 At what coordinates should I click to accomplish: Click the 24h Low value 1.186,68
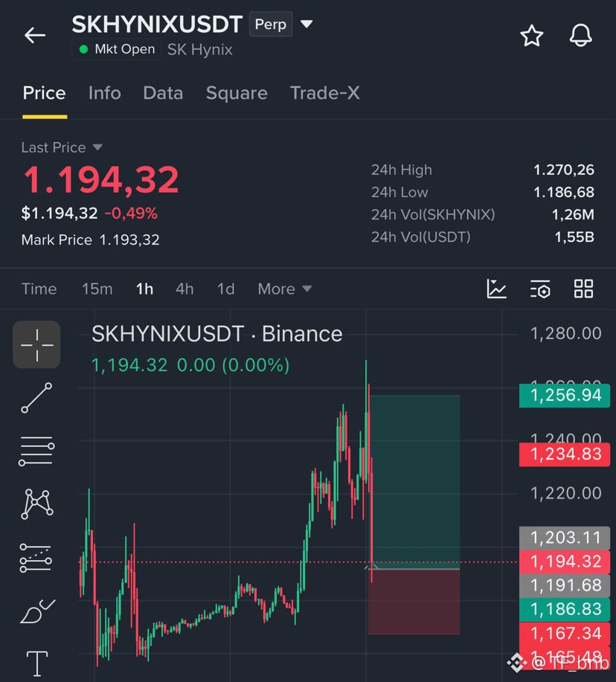click(564, 192)
